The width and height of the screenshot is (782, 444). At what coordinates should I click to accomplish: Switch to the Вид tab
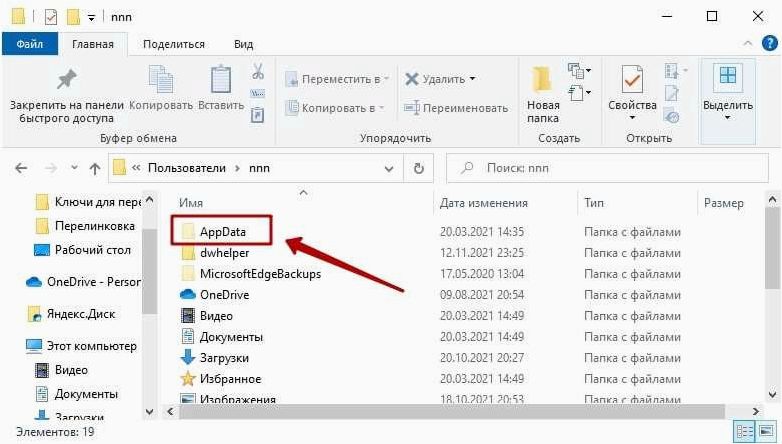coord(243,44)
